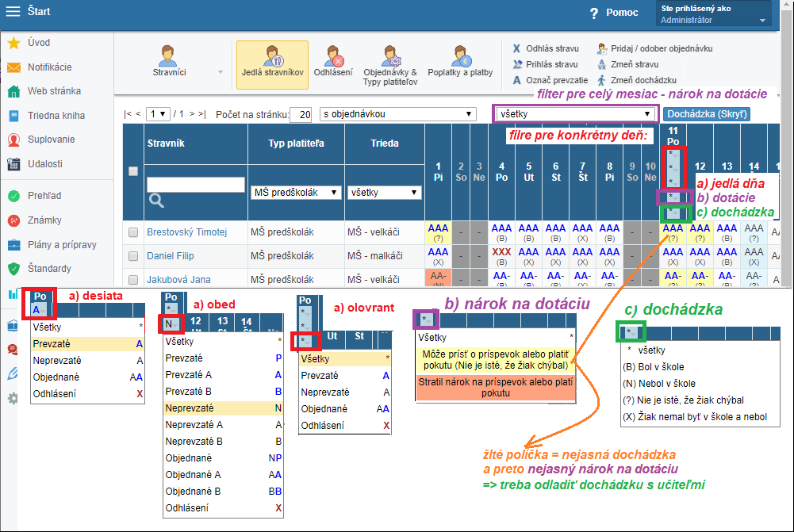Open Daniel Filip student link
Image resolution: width=794 pixels, height=532 pixels.
pos(170,256)
